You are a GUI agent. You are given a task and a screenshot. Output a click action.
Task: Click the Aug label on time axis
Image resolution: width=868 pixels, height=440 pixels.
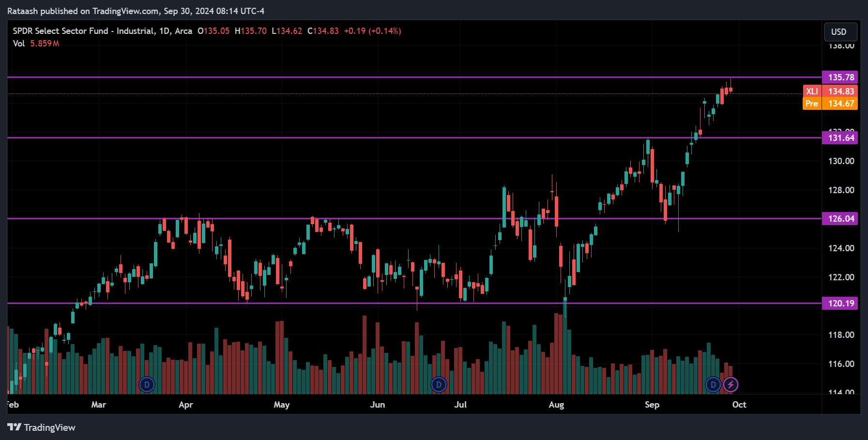pyautogui.click(x=556, y=405)
